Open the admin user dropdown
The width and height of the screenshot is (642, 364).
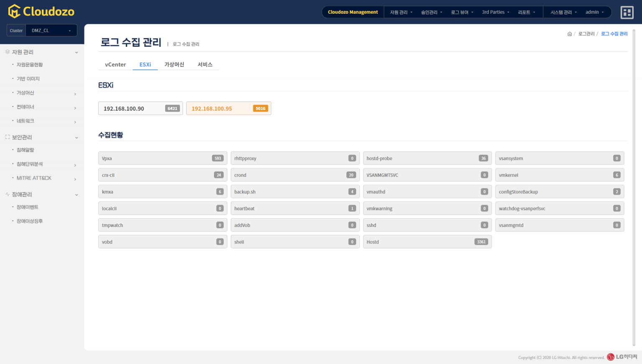pos(594,12)
